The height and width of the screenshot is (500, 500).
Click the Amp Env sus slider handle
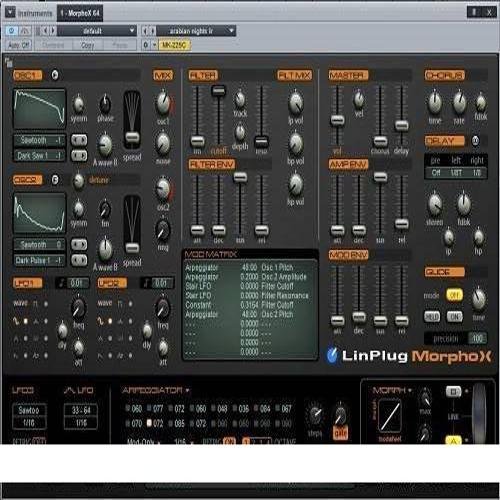pyautogui.click(x=380, y=177)
